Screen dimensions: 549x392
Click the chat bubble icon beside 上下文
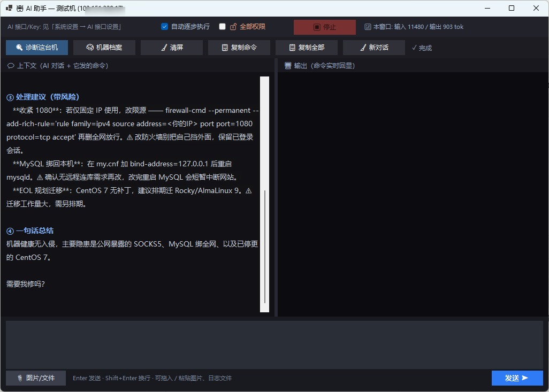pos(11,66)
